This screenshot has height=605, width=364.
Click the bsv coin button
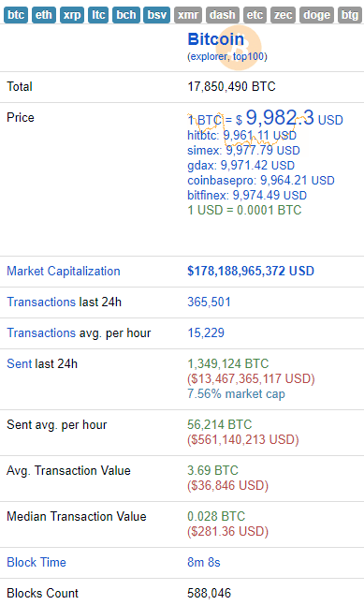tap(157, 15)
